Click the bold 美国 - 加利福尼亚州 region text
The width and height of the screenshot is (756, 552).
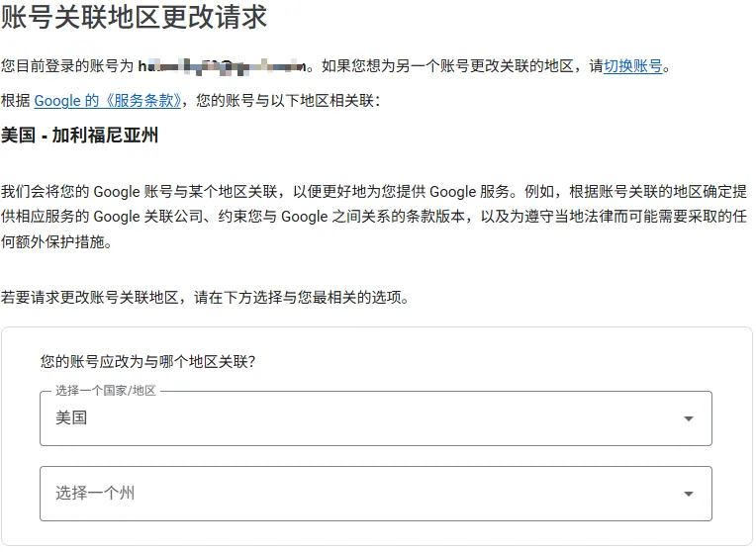pos(79,136)
